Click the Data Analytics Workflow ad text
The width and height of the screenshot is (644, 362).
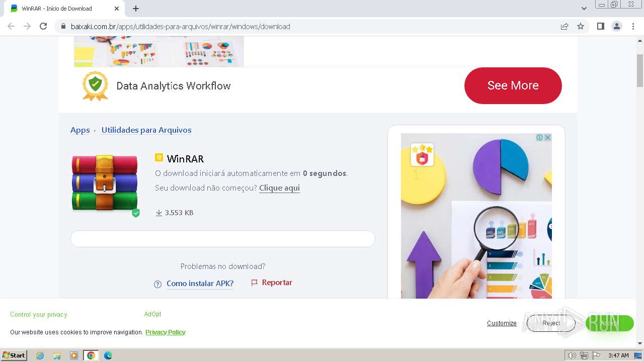174,86
